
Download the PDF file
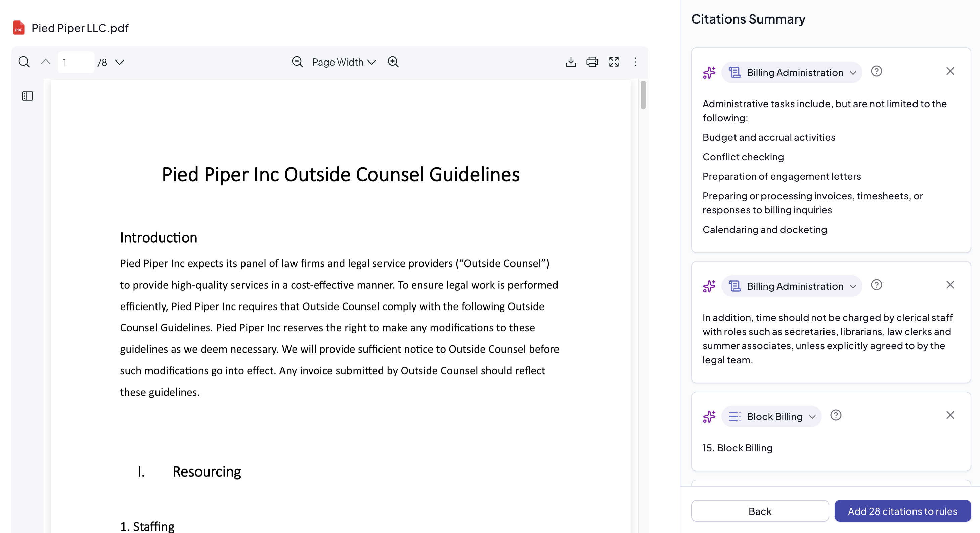pyautogui.click(x=571, y=62)
